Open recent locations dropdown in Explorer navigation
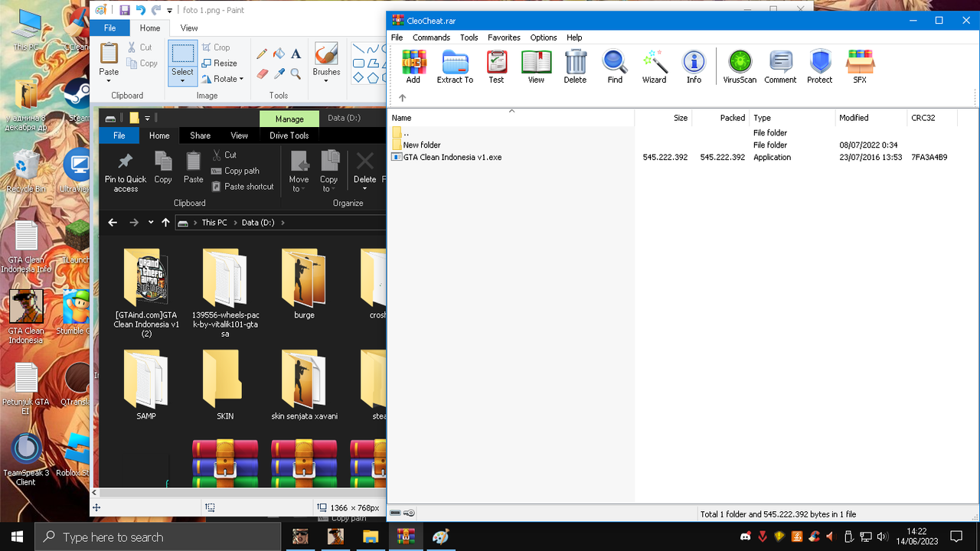Image resolution: width=980 pixels, height=551 pixels. tap(151, 223)
